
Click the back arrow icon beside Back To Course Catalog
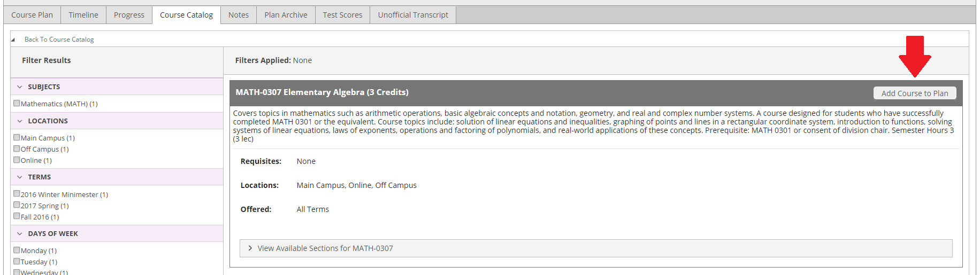(13, 40)
